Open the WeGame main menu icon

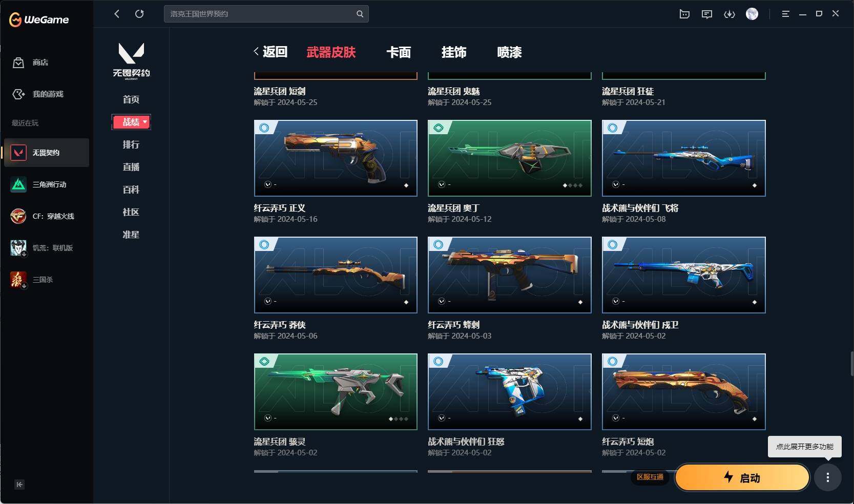[x=785, y=14]
